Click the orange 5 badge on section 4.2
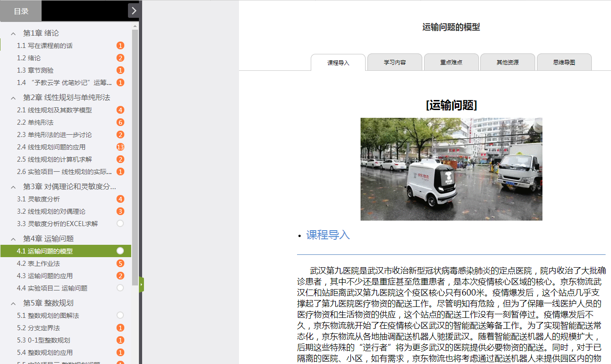611x364 pixels. 120,264
